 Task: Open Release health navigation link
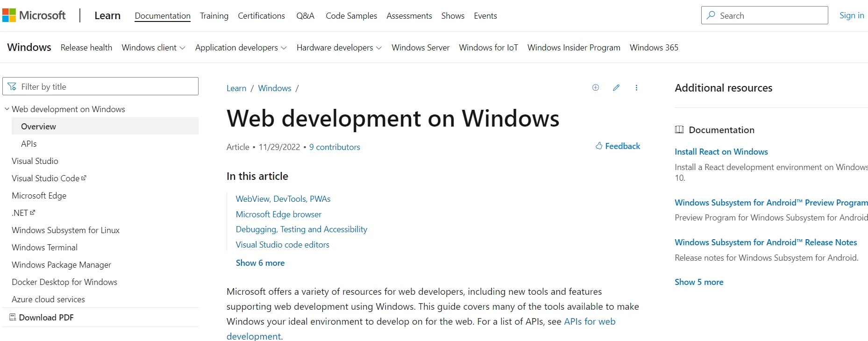click(x=86, y=48)
